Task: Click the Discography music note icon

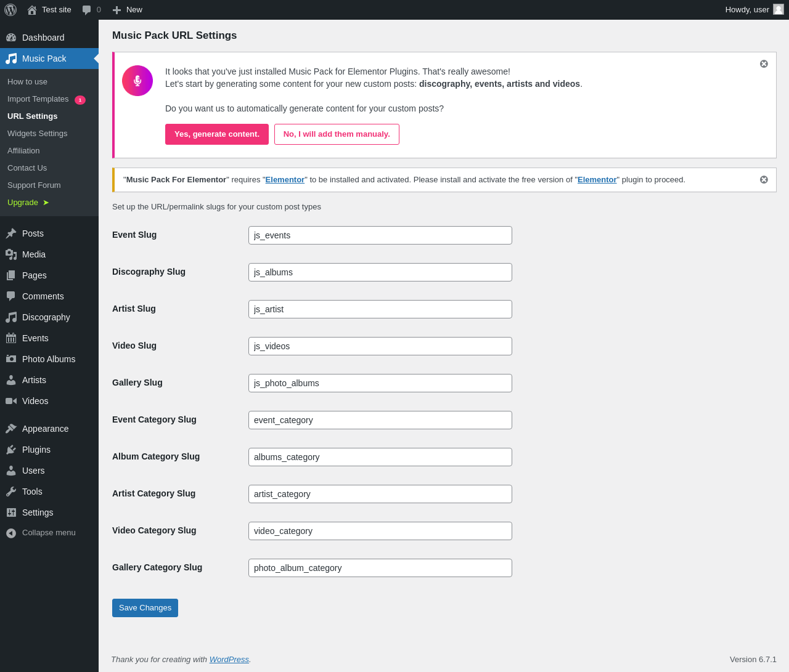Action: 11,317
